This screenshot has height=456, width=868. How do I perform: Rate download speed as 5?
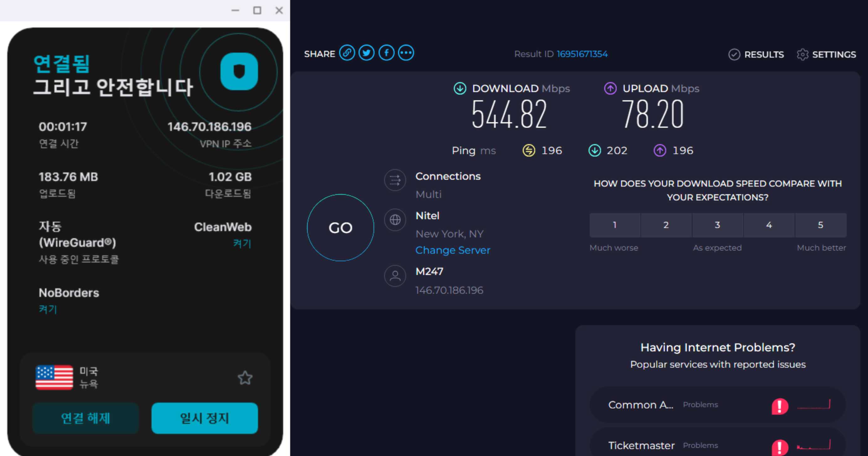coord(820,225)
